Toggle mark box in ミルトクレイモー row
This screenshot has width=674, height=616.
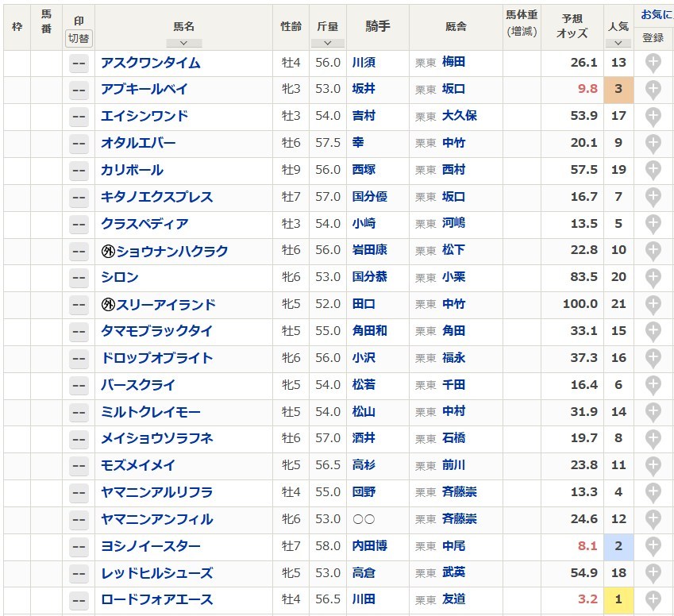[79, 412]
